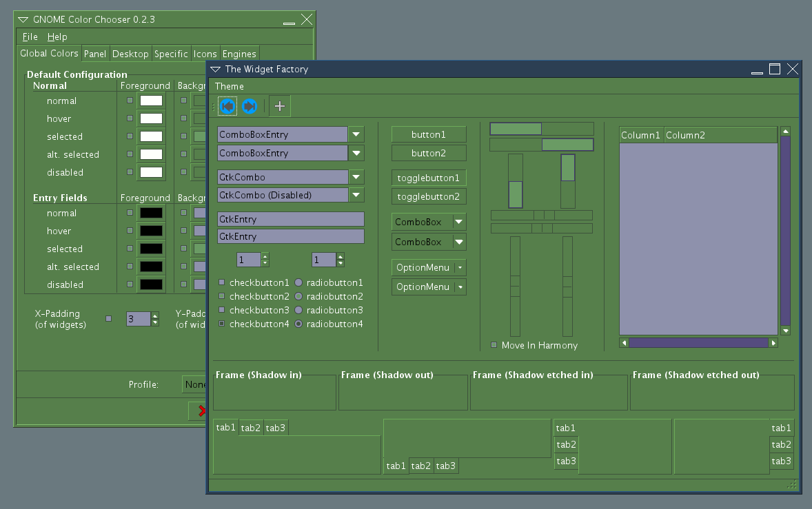
Task: Switch to the Specific tab
Action: (171, 54)
